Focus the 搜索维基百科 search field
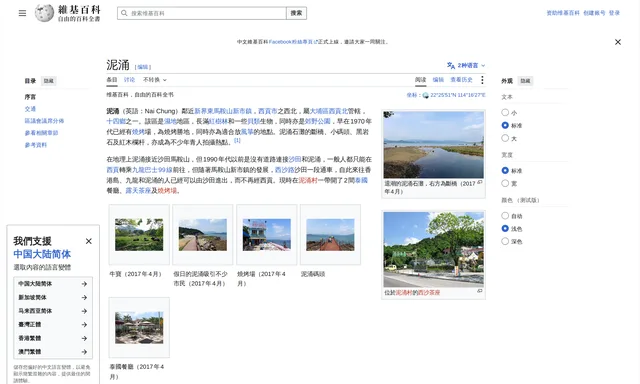This screenshot has height=384, width=640. point(202,13)
